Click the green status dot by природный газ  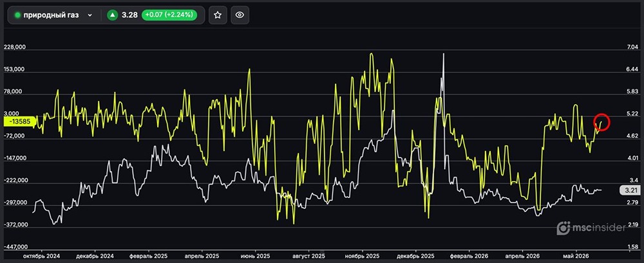tap(17, 15)
